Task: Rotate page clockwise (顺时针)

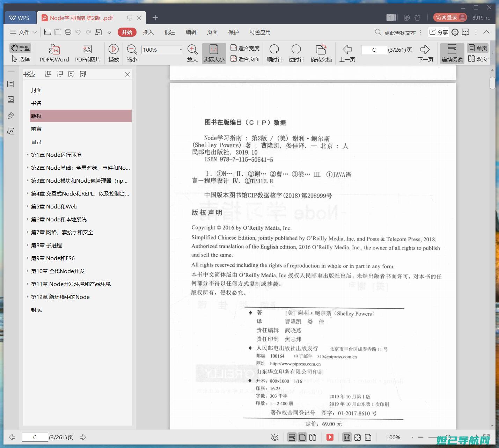Action: (274, 53)
